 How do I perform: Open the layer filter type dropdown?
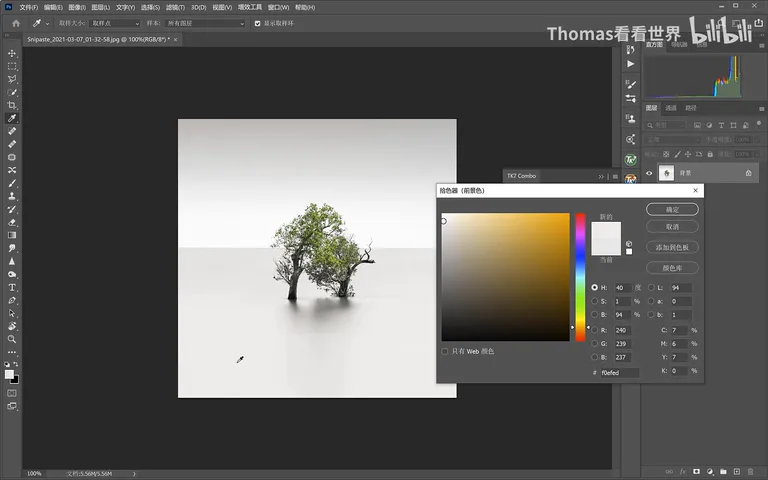pos(666,125)
